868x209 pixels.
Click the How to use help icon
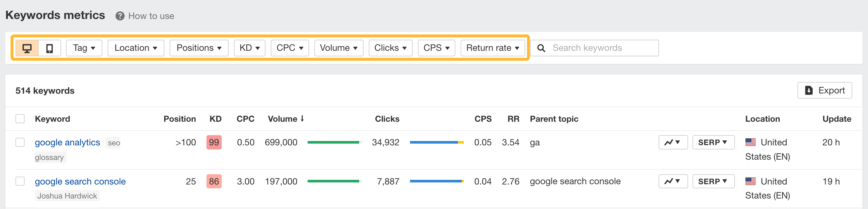(x=120, y=16)
